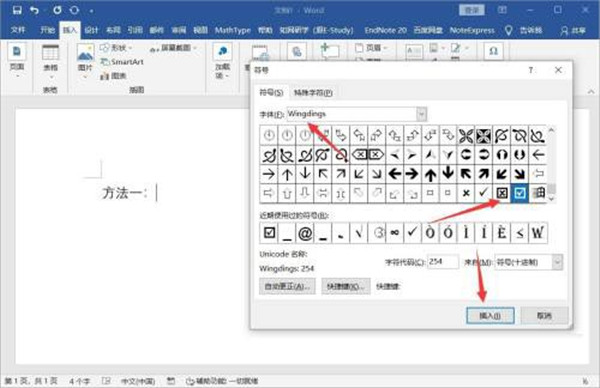The image size is (600, 388).
Task: Open the MathType ribbon tab
Action: coord(233,30)
